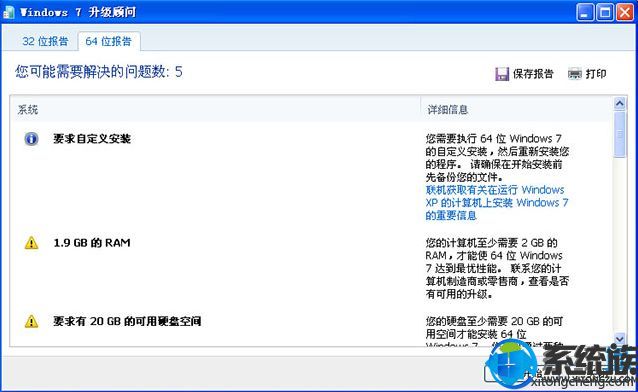
Task: Select the 1.9 GB 的 RAM row title
Action: coord(92,243)
